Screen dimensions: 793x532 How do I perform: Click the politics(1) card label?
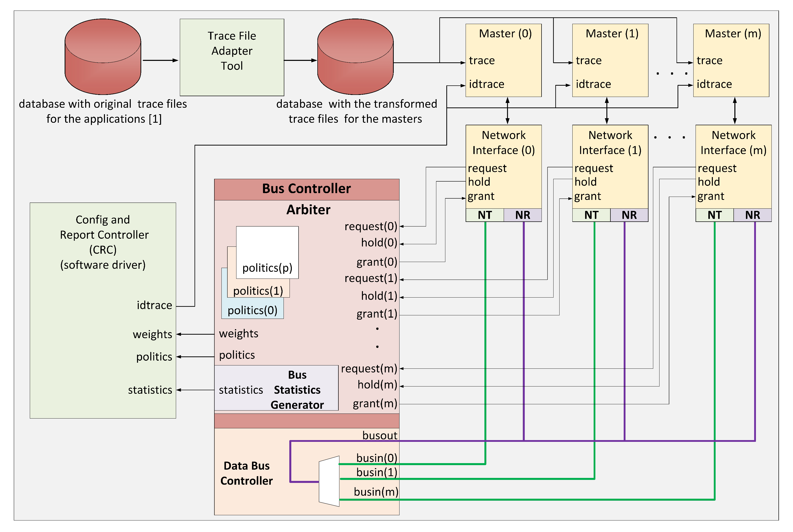click(x=258, y=291)
